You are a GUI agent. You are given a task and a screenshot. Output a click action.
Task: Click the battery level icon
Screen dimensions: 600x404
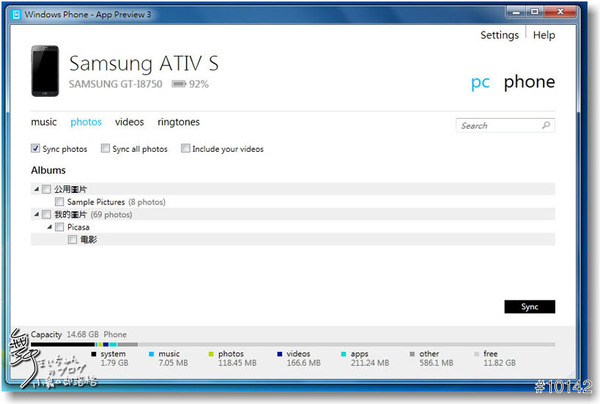coord(179,84)
